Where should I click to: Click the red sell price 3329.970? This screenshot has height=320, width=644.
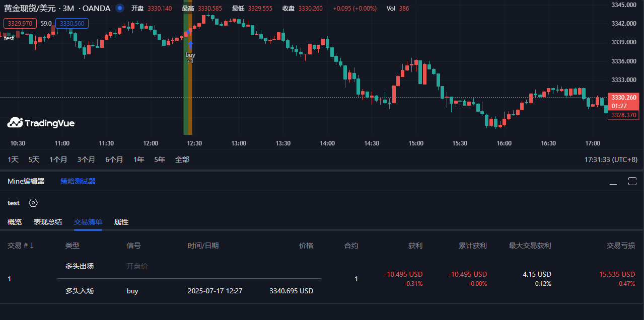coord(20,23)
